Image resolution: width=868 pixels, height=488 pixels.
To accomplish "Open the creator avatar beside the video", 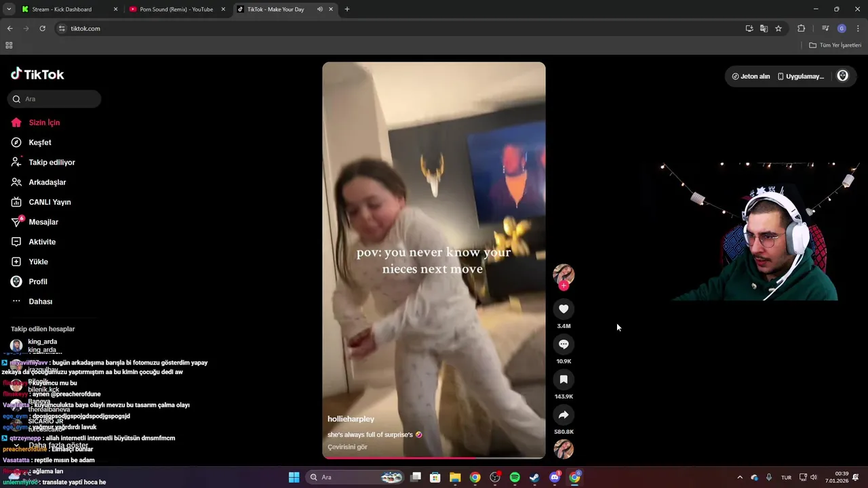I will pyautogui.click(x=564, y=274).
